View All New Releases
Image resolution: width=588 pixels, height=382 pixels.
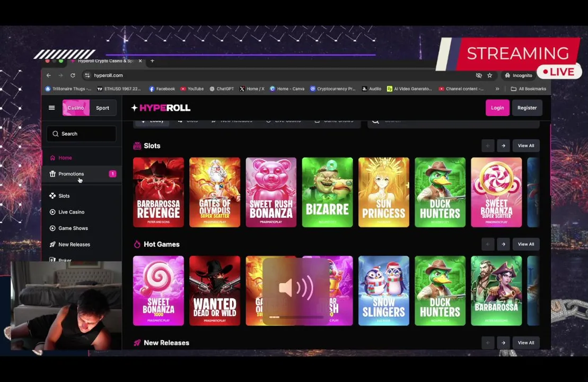click(x=526, y=343)
